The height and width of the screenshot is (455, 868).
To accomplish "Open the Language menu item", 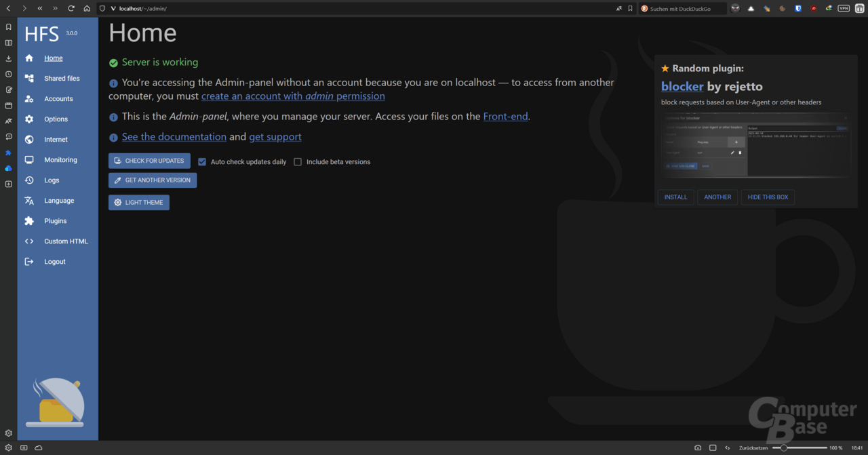I will pos(59,201).
